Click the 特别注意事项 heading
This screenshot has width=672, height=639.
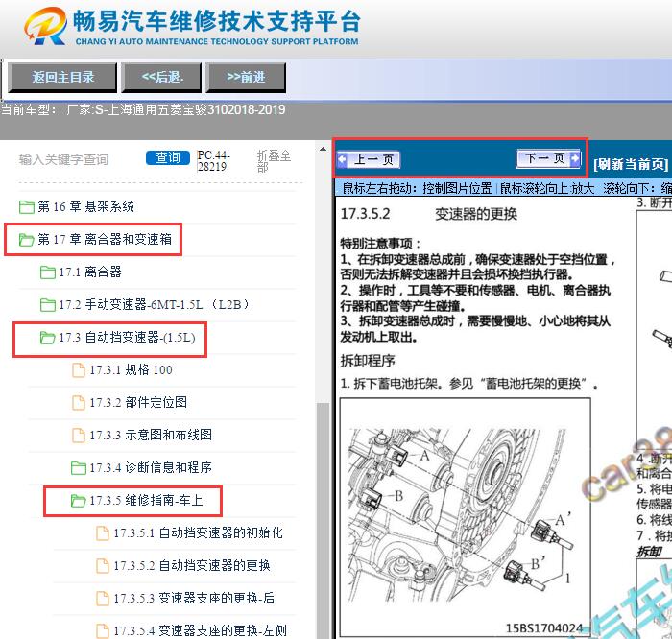point(380,244)
